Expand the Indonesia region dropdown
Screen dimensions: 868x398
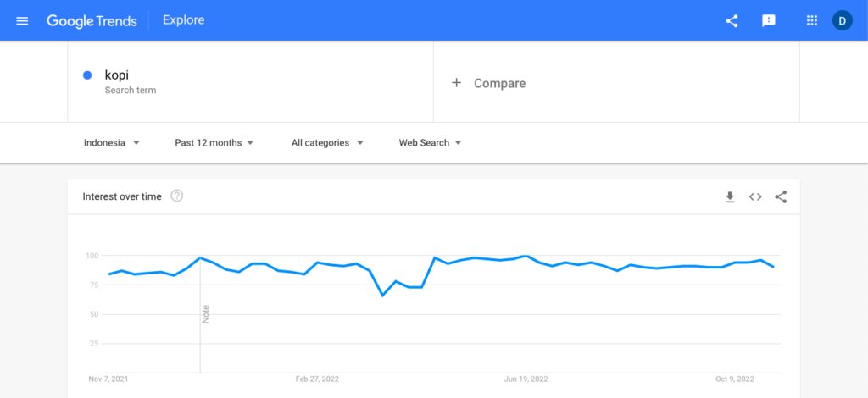point(112,142)
